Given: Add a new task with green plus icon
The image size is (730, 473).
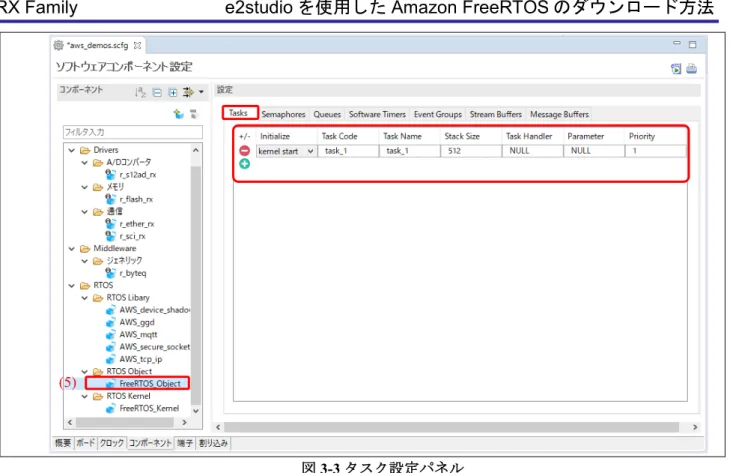Looking at the screenshot, I should (244, 163).
